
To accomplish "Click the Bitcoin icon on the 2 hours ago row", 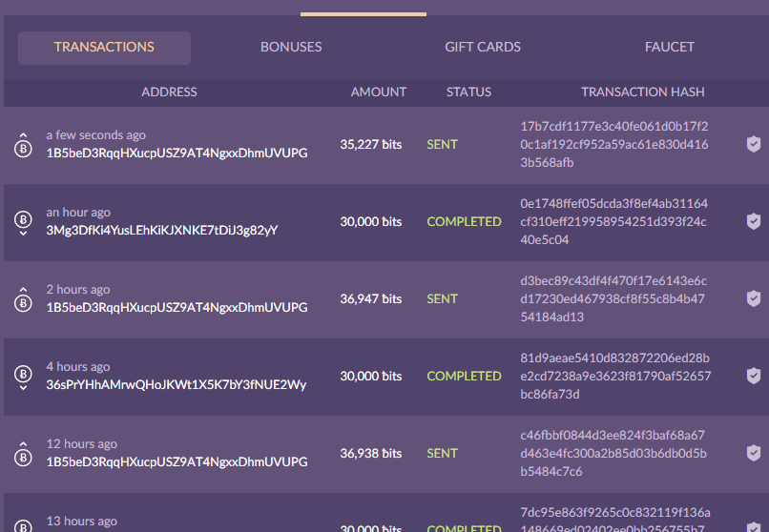I will tap(22, 301).
